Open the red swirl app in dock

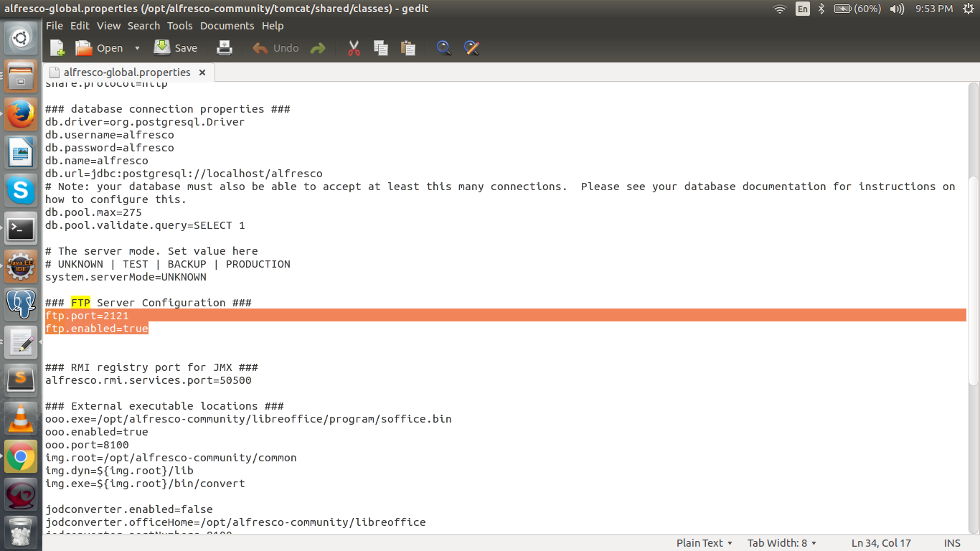tap(21, 494)
